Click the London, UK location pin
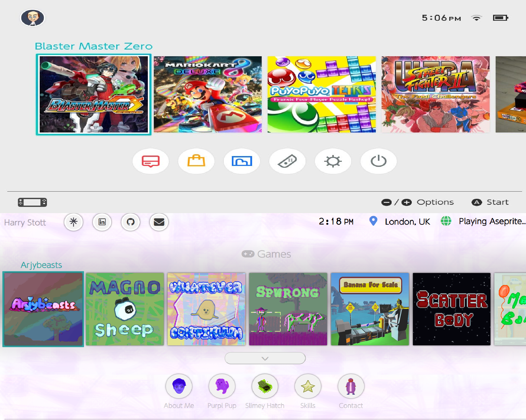This screenshot has width=526, height=420. (373, 221)
